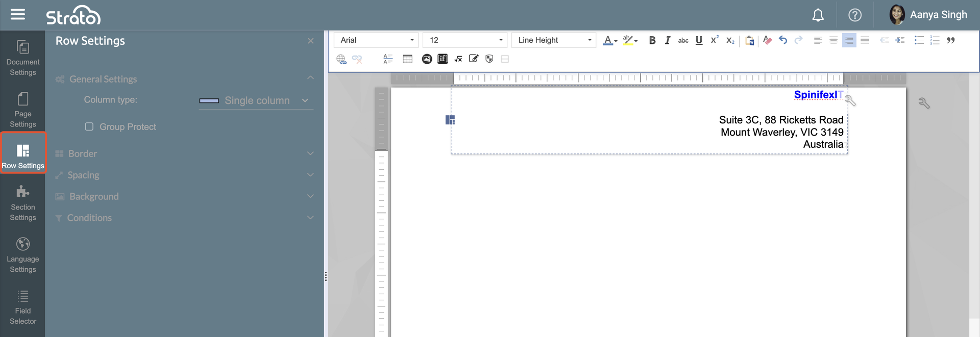The width and height of the screenshot is (980, 337).
Task: Click the italic formatting icon
Action: coord(667,40)
